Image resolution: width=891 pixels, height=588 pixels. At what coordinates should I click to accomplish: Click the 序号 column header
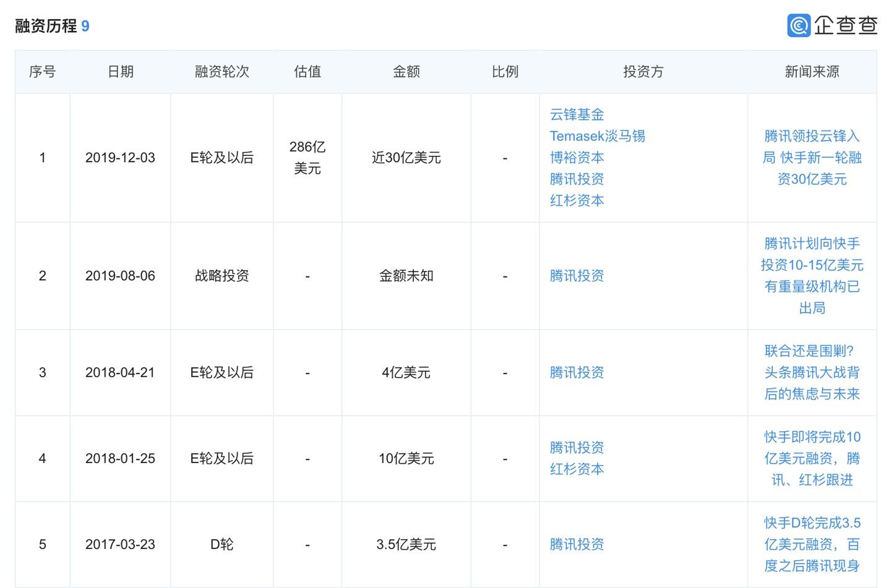[43, 72]
